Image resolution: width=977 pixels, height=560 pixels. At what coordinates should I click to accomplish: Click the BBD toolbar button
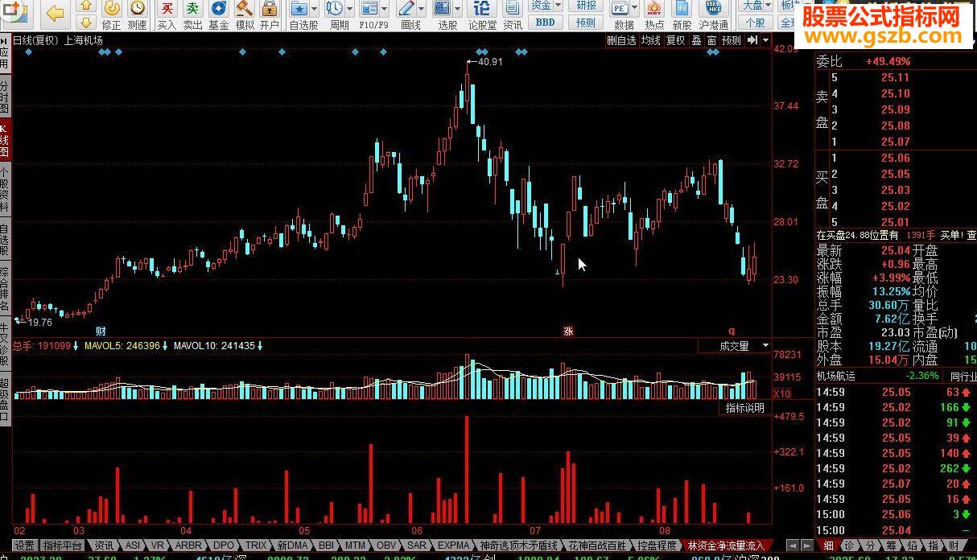pyautogui.click(x=545, y=23)
